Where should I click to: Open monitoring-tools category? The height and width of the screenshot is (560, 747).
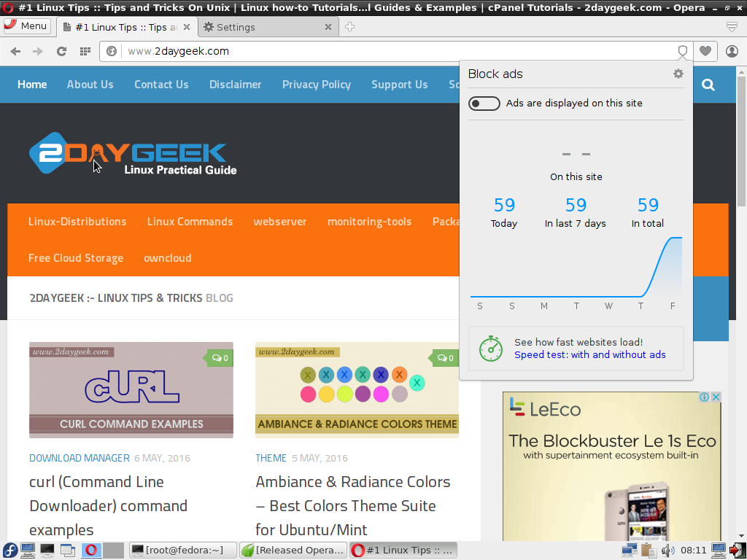pos(369,222)
